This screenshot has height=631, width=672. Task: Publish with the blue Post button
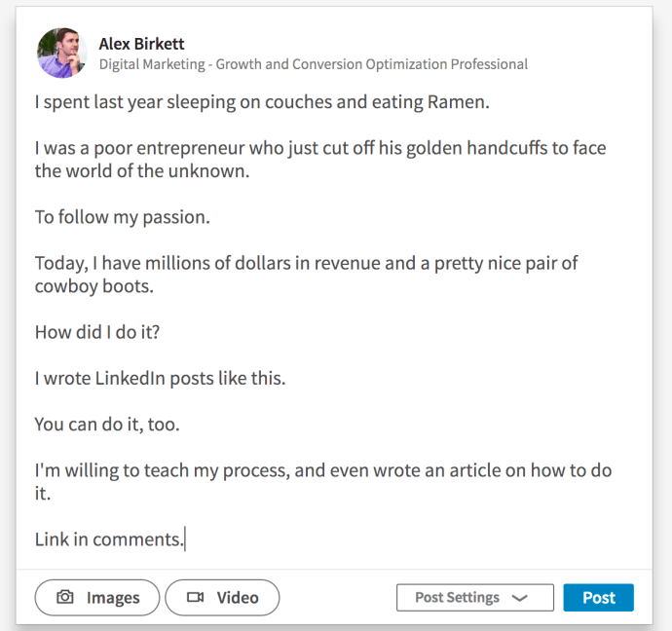click(598, 597)
